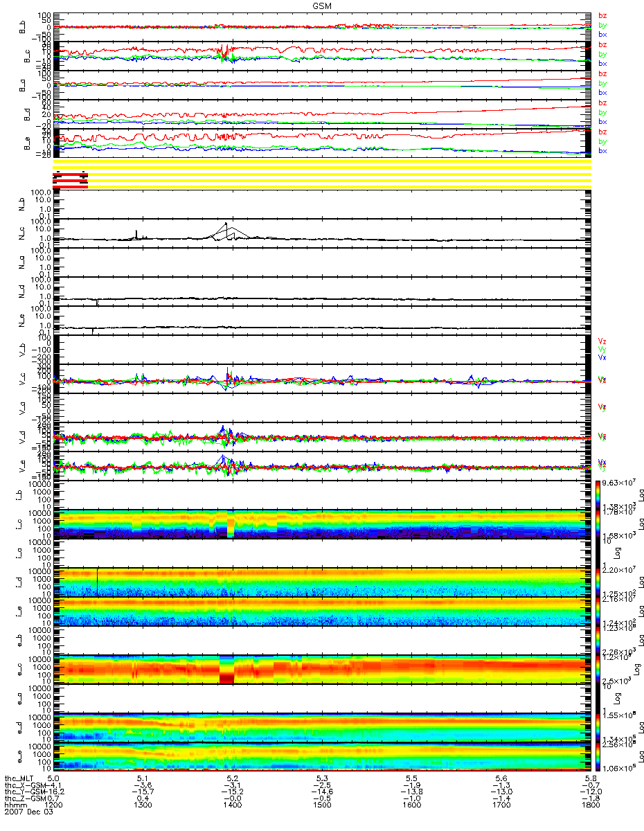
Task: Click the 1600 time tick label
Action: (411, 806)
